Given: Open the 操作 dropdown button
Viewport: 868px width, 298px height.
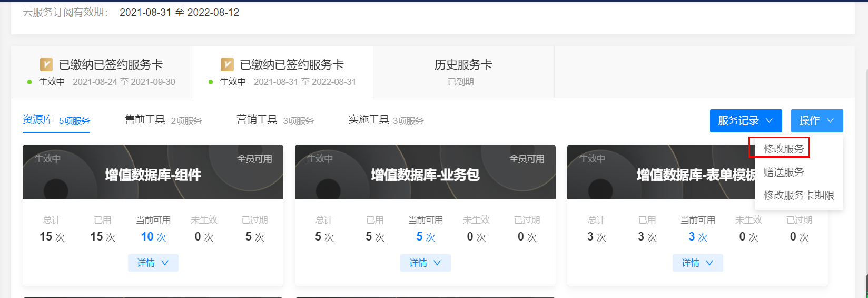Looking at the screenshot, I should pos(817,121).
